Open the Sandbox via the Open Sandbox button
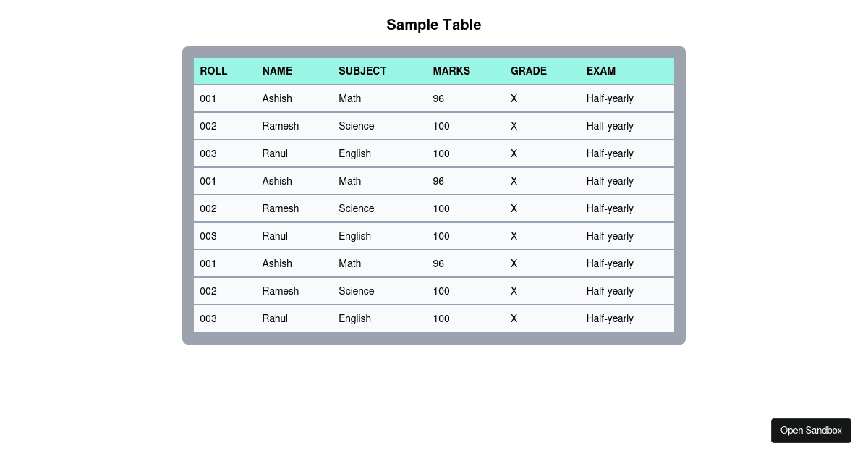 tap(811, 430)
